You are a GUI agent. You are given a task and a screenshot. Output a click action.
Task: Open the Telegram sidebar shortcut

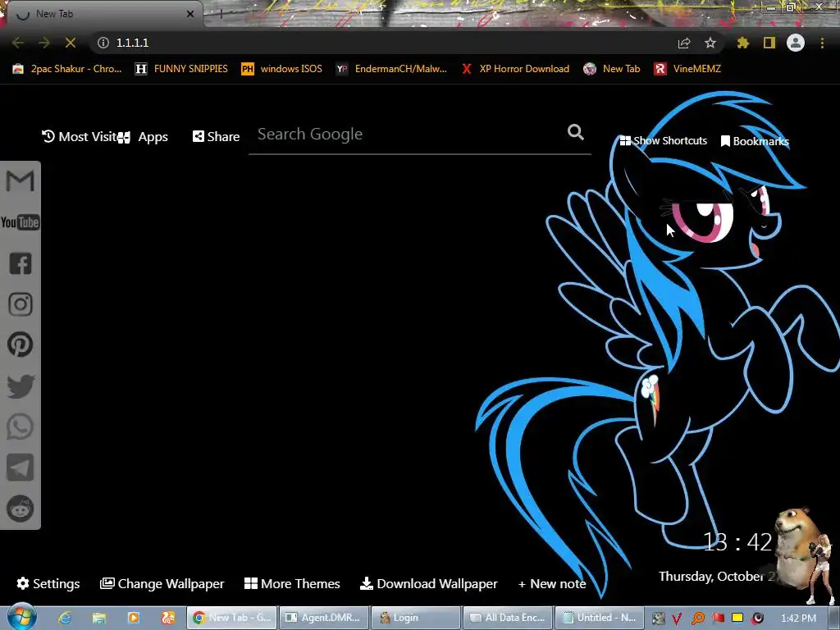tap(21, 468)
